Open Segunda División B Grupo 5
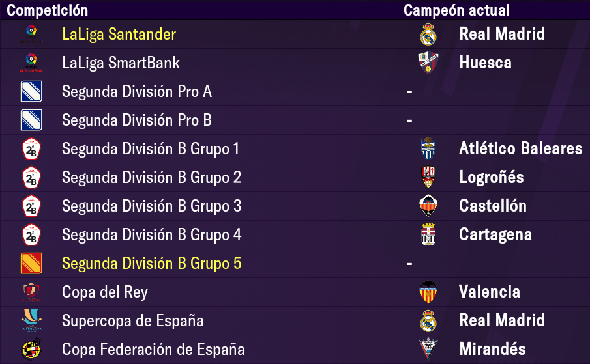Screen dimensions: 590x364 pos(152,263)
